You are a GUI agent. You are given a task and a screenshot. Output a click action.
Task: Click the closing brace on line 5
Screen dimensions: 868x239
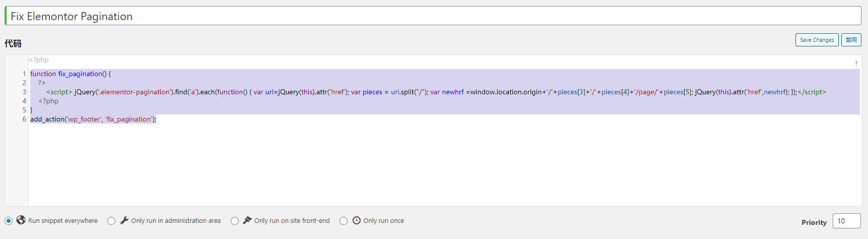tap(31, 110)
